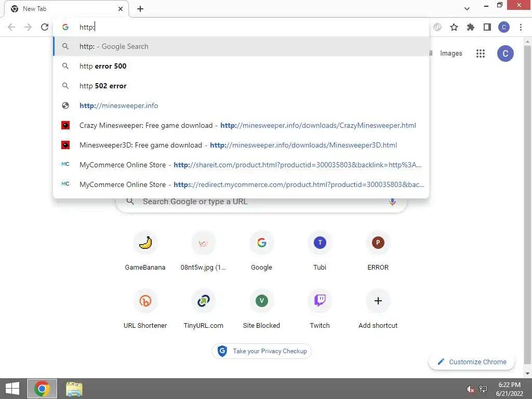Close the New Tab tab

click(121, 9)
